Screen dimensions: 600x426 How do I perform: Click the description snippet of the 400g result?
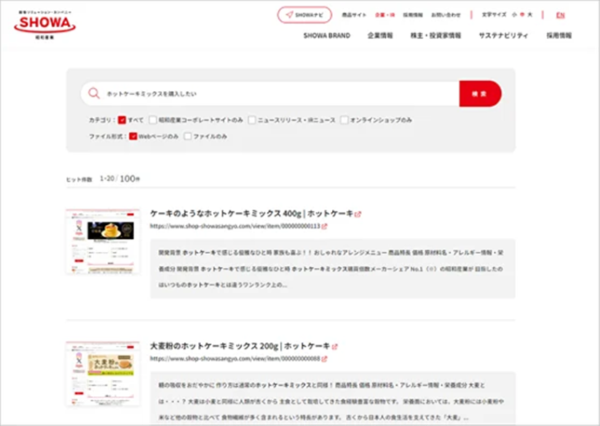[333, 269]
